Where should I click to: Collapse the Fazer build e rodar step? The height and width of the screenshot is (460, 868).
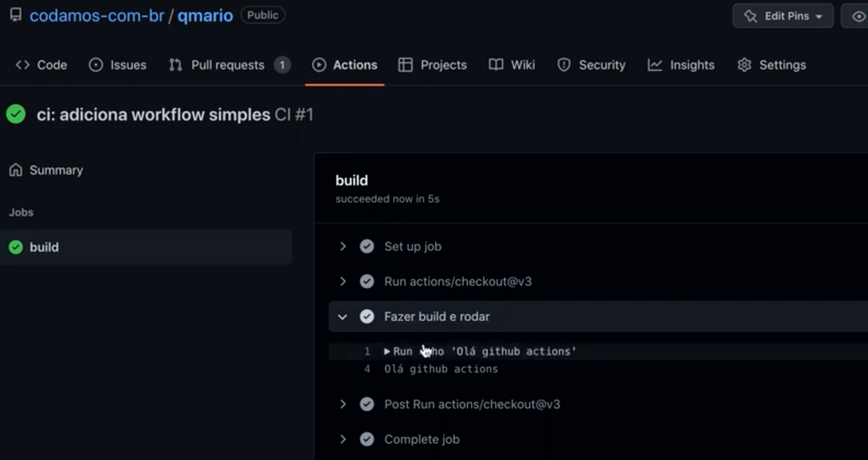tap(343, 316)
